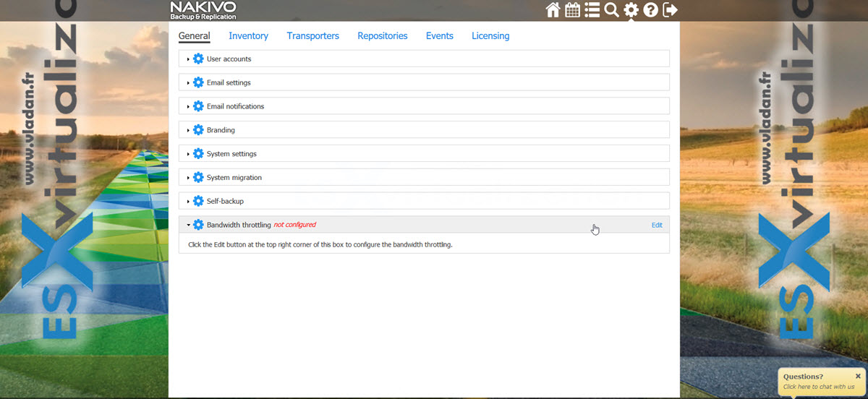Switch to the Transporters tab
Image resolution: width=868 pixels, height=399 pixels.
pyautogui.click(x=312, y=35)
